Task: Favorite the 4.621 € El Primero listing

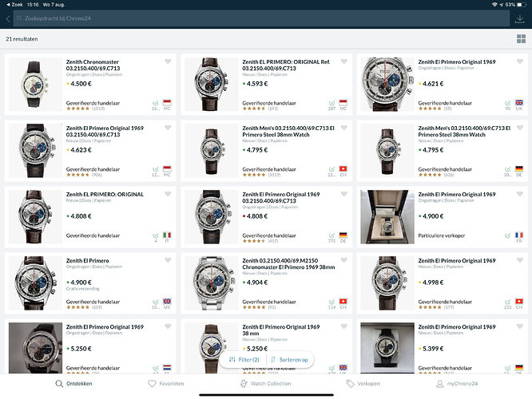Action: (520, 61)
